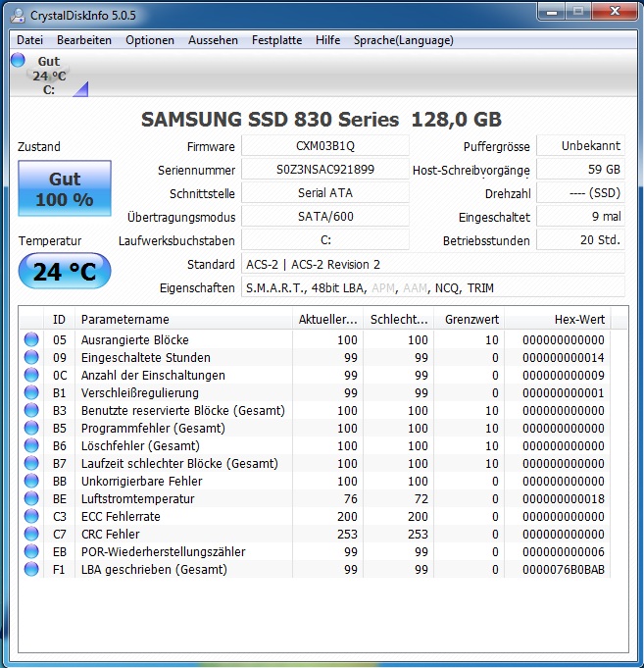Click the status orb for Ausrangierte Blöcke
The height and width of the screenshot is (668, 644).
pyautogui.click(x=31, y=339)
